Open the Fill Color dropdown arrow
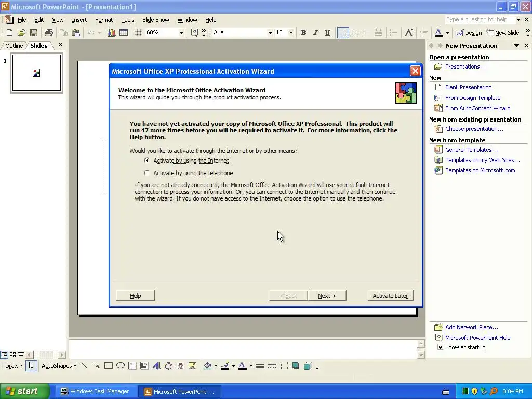Image resolution: width=532 pixels, height=399 pixels. click(x=216, y=366)
